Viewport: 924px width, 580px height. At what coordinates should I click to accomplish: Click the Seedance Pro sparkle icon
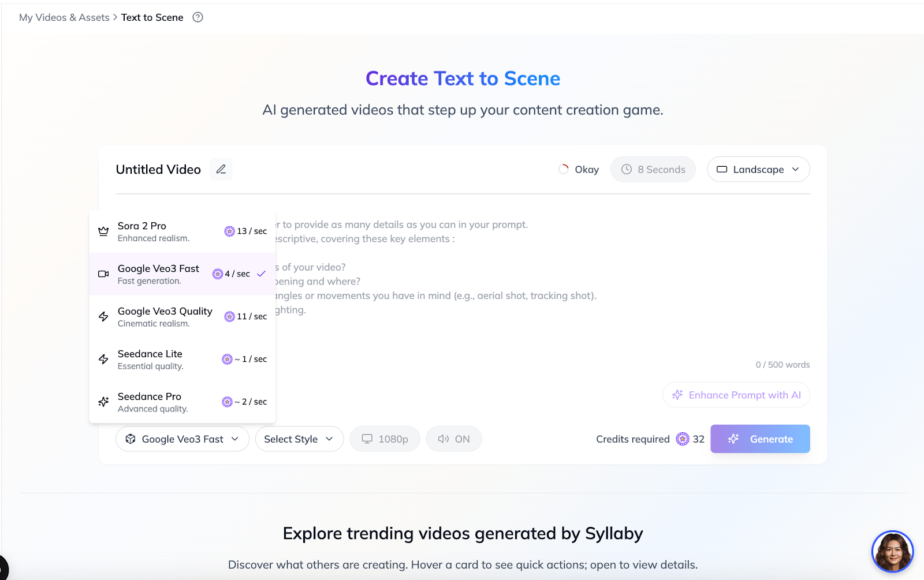103,402
